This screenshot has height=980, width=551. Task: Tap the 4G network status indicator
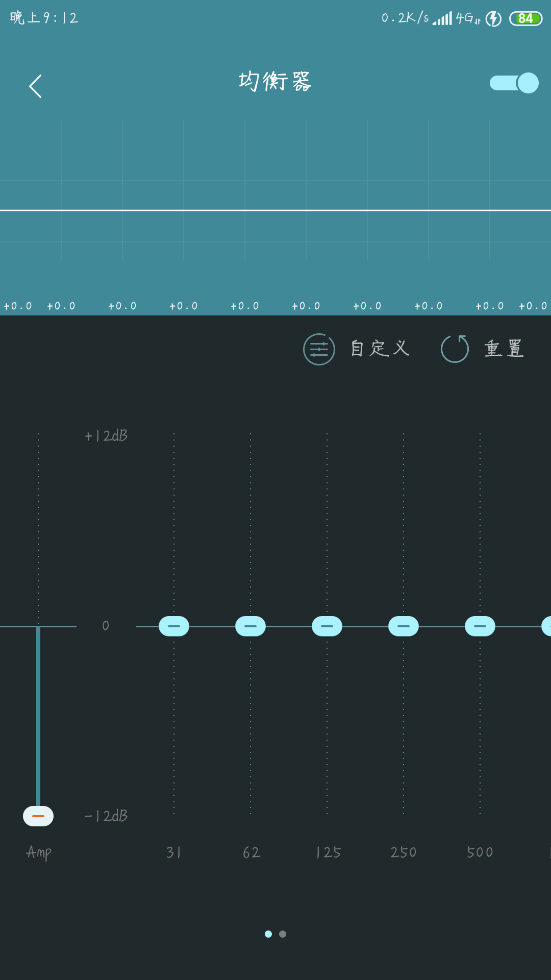coord(468,18)
